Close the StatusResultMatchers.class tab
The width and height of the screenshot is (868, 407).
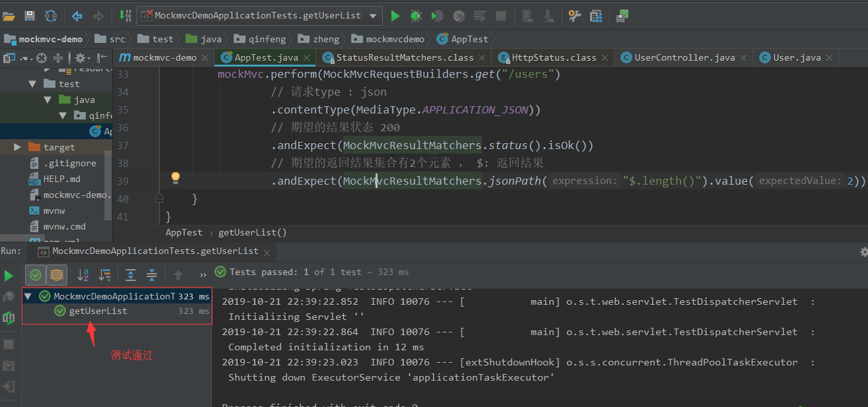[x=483, y=58]
